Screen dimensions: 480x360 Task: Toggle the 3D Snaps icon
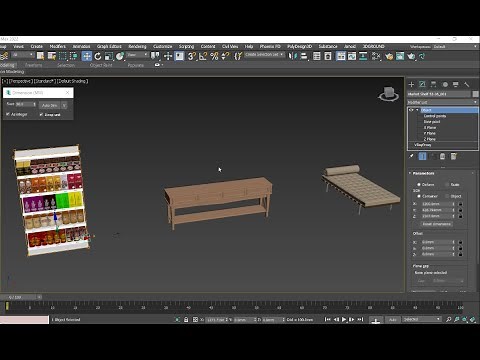[x=191, y=56]
